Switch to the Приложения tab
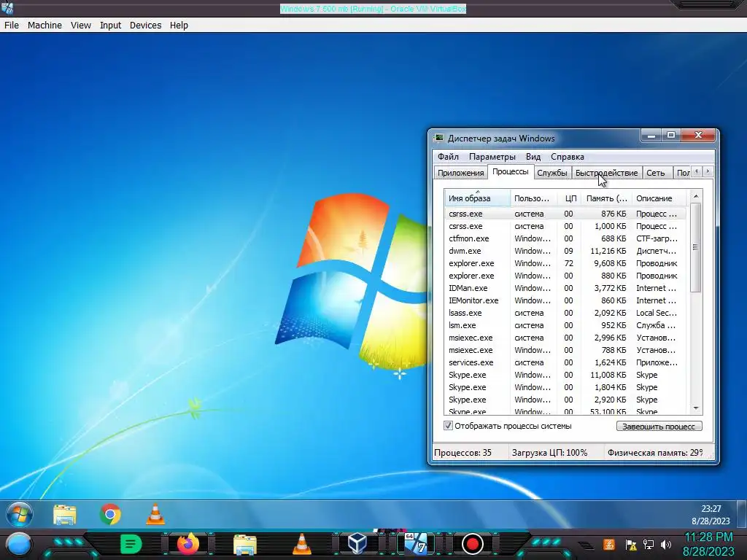747x560 pixels. (461, 173)
